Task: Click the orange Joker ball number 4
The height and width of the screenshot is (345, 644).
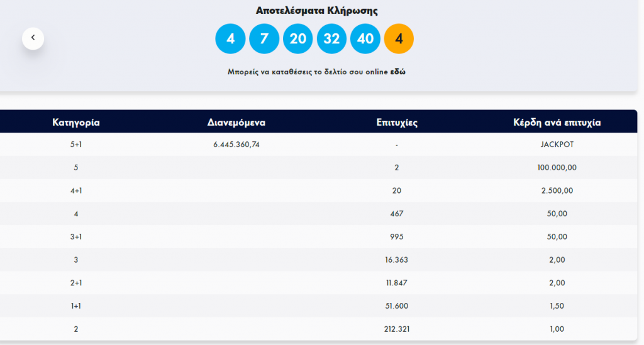Action: coord(399,38)
